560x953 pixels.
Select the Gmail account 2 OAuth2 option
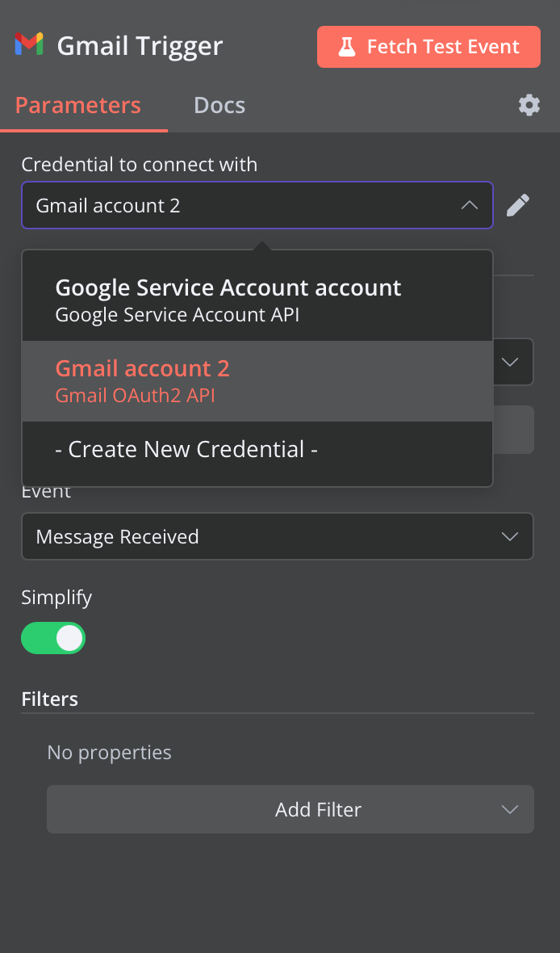257,381
